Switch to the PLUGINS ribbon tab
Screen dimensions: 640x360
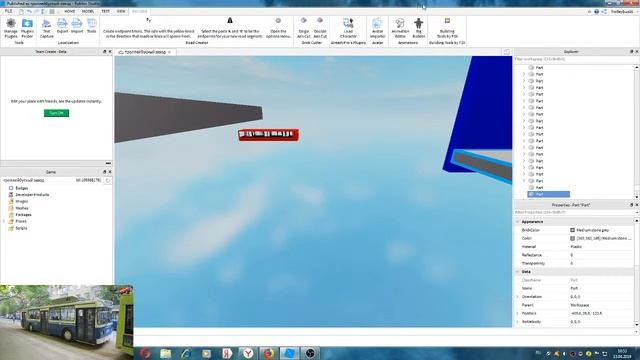(139, 11)
